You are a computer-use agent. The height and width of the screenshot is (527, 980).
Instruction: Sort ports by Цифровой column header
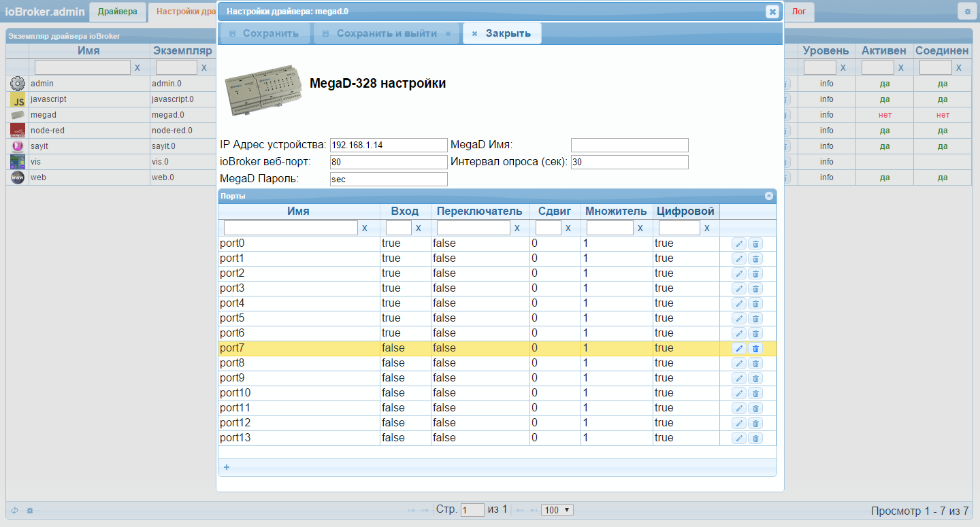point(686,211)
